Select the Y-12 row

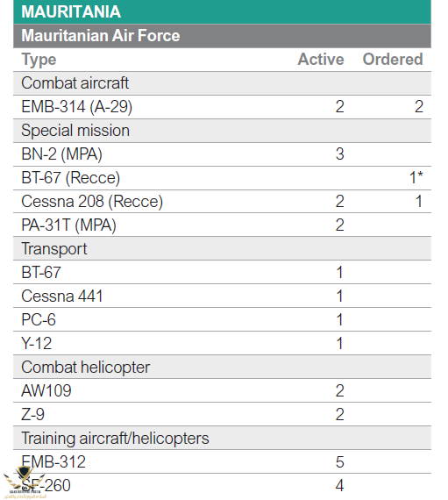tap(222, 344)
